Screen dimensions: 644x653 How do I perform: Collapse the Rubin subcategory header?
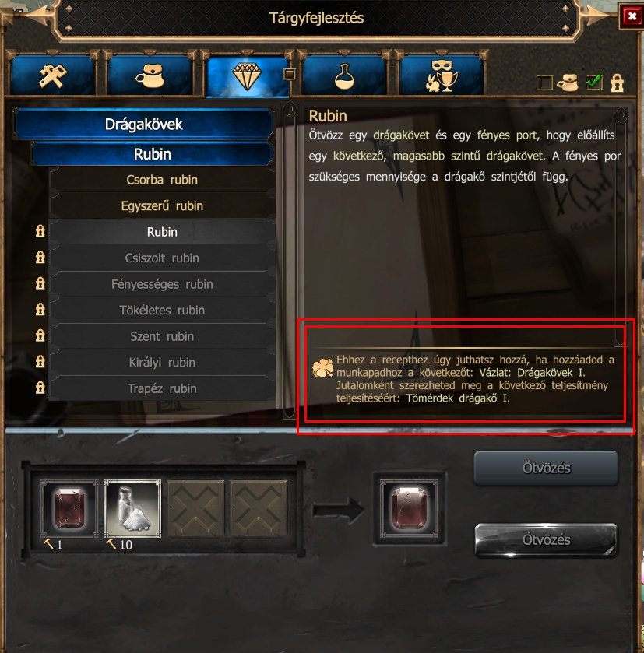coord(153,154)
